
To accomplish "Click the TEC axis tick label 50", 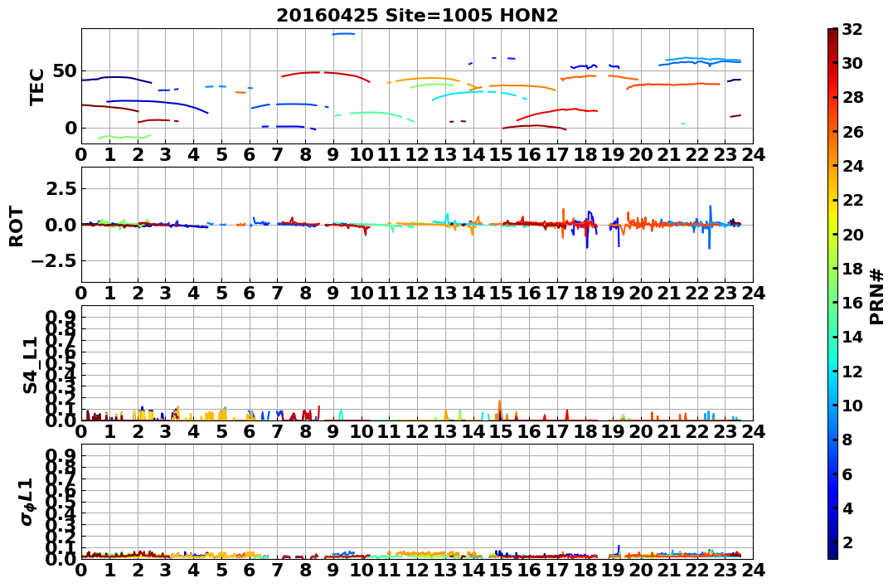I will click(x=66, y=71).
